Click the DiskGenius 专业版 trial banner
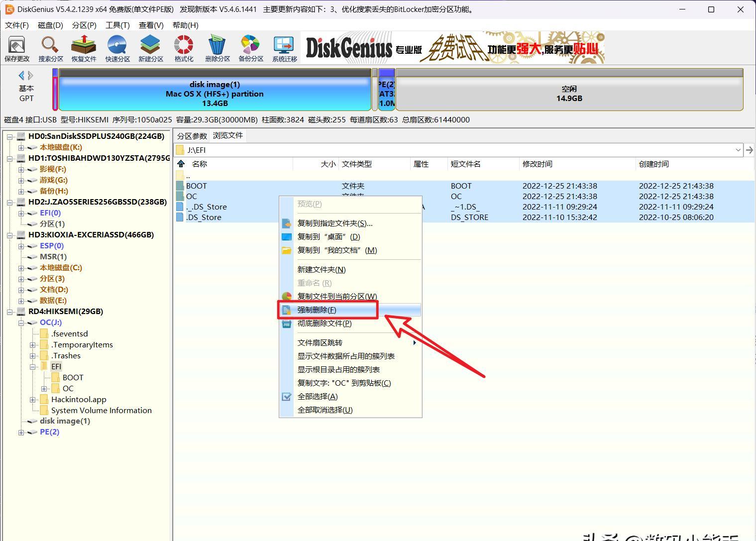Image resolution: width=756 pixels, height=541 pixels. tap(452, 48)
